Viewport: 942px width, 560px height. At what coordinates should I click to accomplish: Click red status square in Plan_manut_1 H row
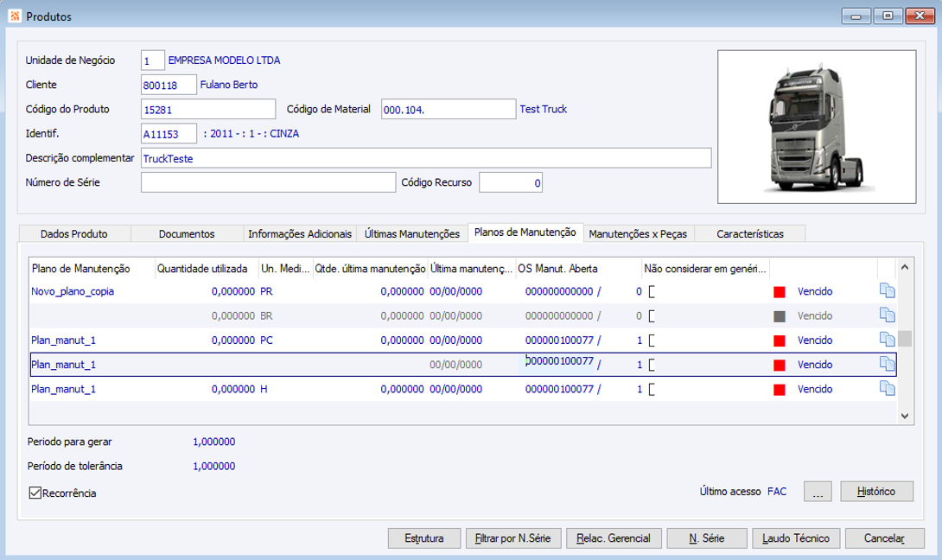(780, 390)
